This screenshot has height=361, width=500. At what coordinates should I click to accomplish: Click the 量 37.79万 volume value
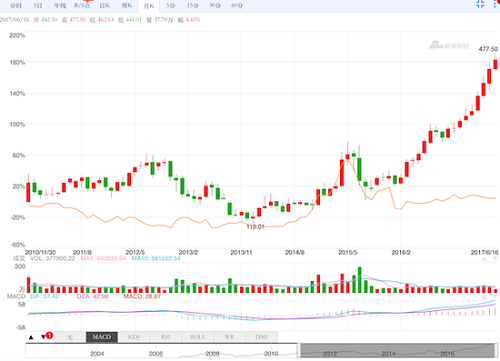[x=159, y=20]
